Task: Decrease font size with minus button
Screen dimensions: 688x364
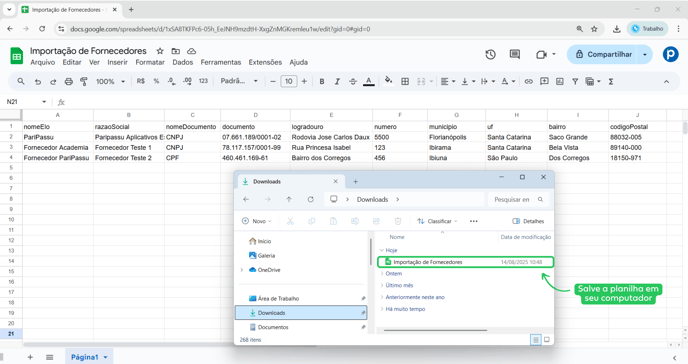Action: (272, 82)
